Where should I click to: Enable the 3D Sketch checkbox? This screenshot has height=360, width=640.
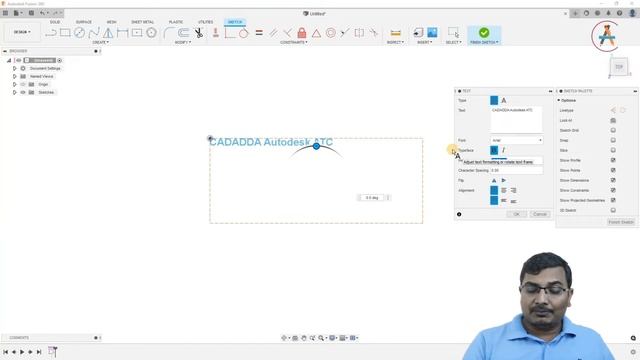coord(613,210)
